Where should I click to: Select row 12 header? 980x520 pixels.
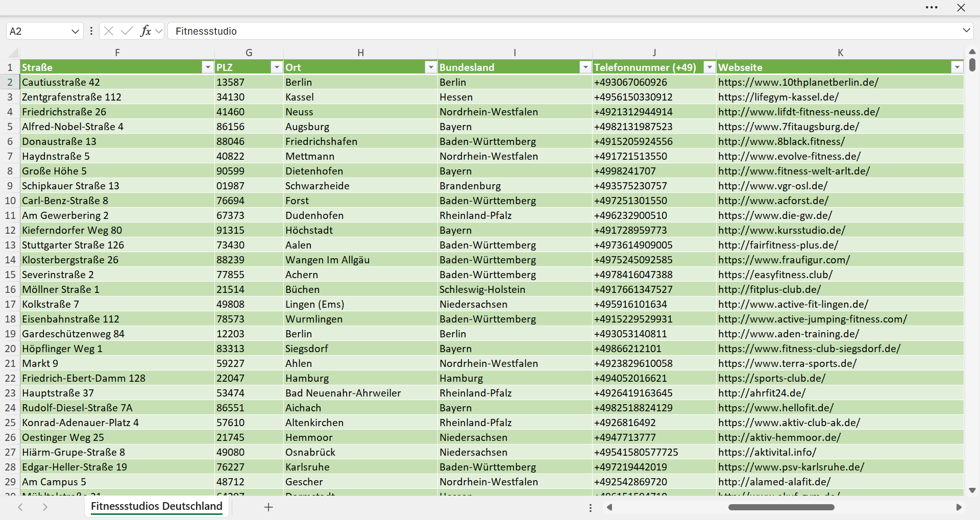tap(10, 230)
